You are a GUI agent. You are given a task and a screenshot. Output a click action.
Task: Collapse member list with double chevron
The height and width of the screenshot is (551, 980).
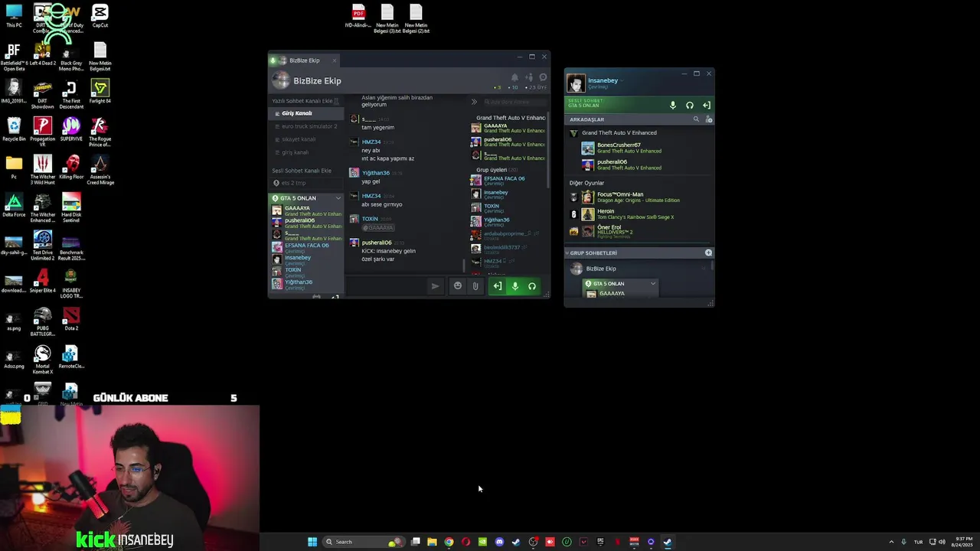(x=474, y=102)
